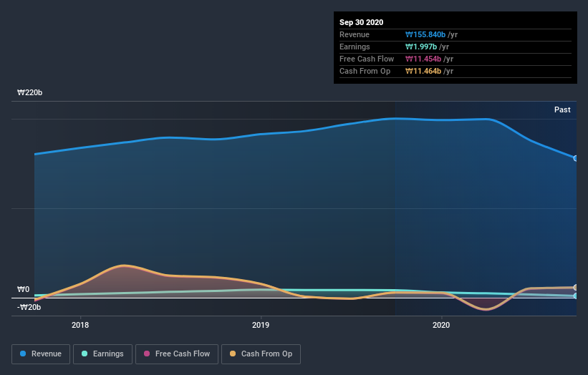Click the Cash From Op label in tooltip
This screenshot has height=375, width=588.
[365, 71]
